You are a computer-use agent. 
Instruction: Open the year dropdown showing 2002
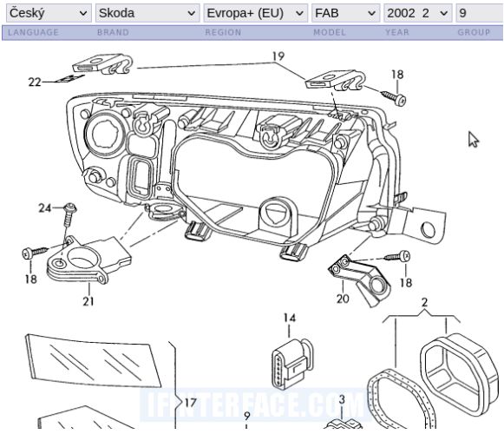click(x=418, y=13)
